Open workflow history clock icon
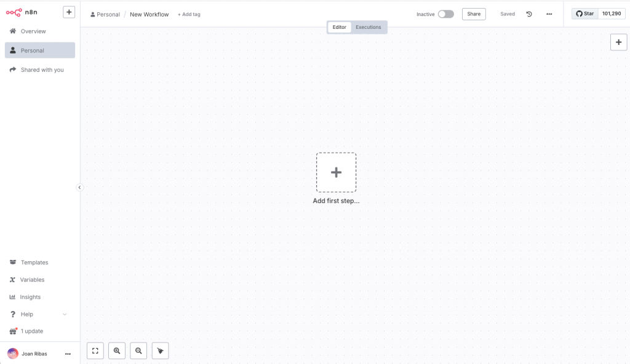The width and height of the screenshot is (630, 364). coord(529,14)
